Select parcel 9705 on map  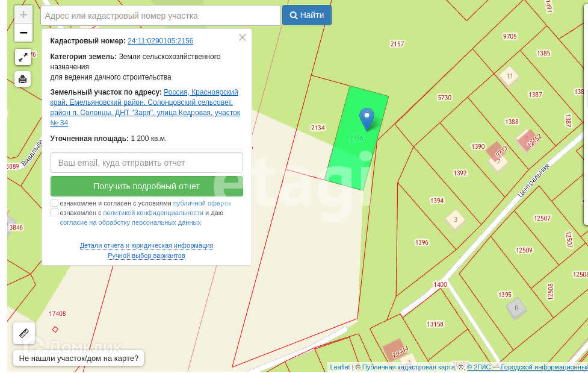(510, 36)
